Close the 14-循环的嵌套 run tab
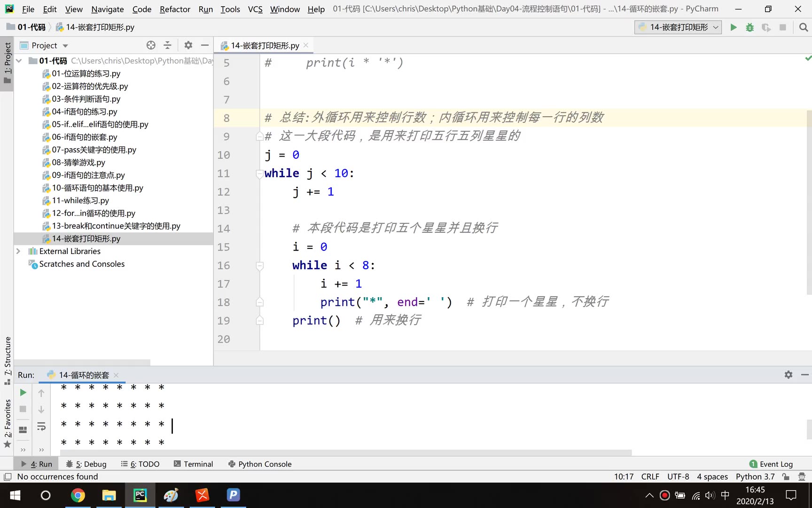Viewport: 812px width, 508px height. pos(116,375)
